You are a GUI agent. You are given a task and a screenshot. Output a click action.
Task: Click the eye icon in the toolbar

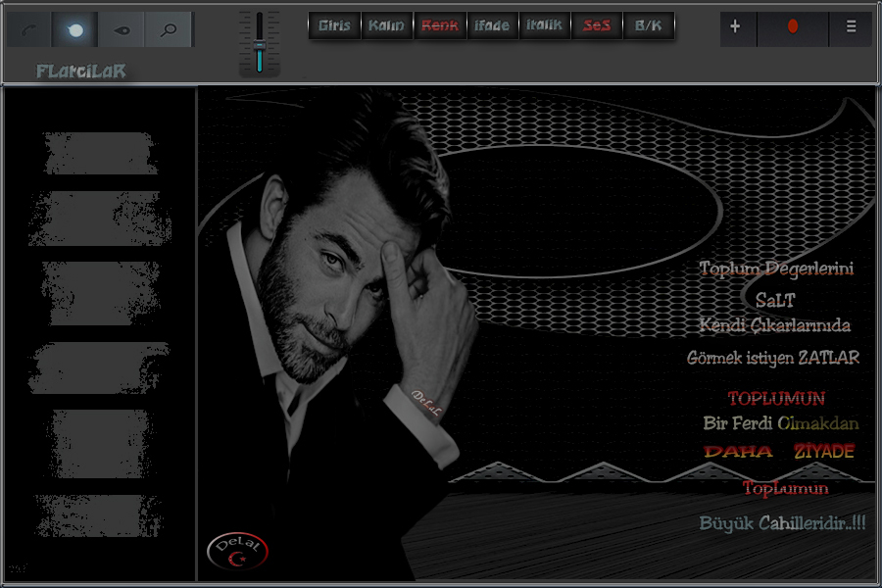pos(122,30)
